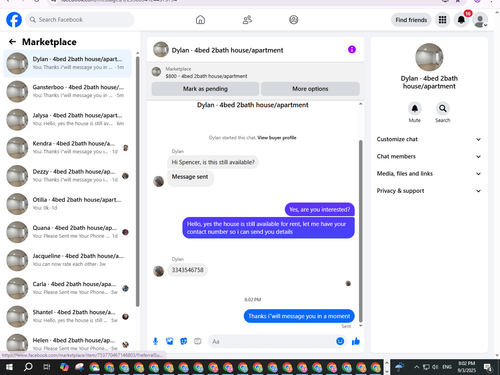
Task: Open the emoji picker smiley icon
Action: coord(340,341)
